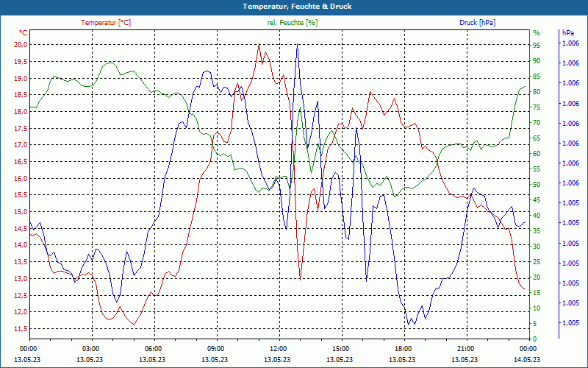Click the '35' humidity axis value

coord(537,231)
